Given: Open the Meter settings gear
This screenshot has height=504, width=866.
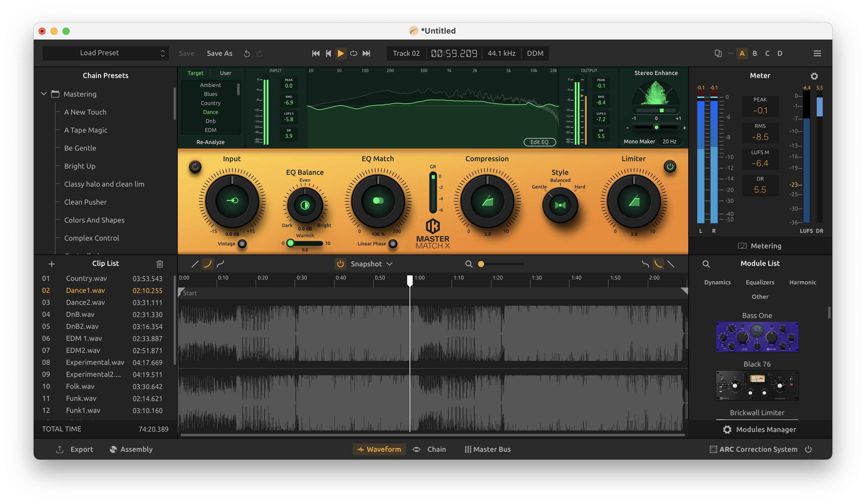Looking at the screenshot, I should pos(814,76).
